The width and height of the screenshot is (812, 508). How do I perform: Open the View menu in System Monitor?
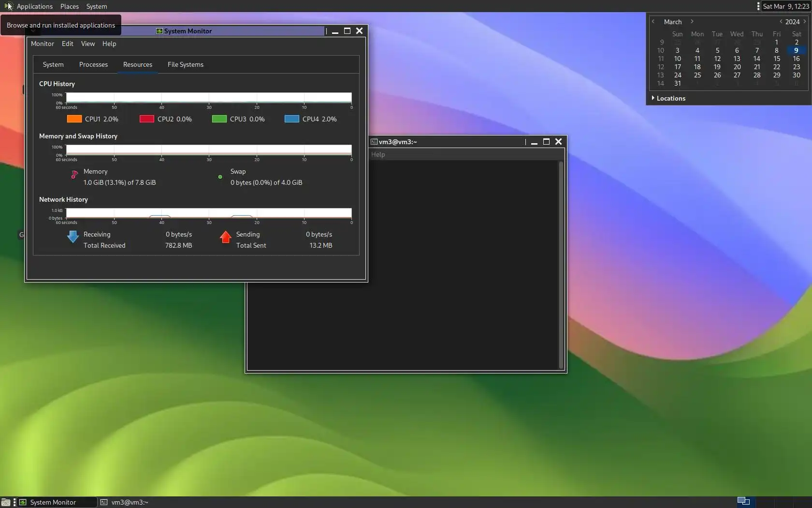click(88, 44)
